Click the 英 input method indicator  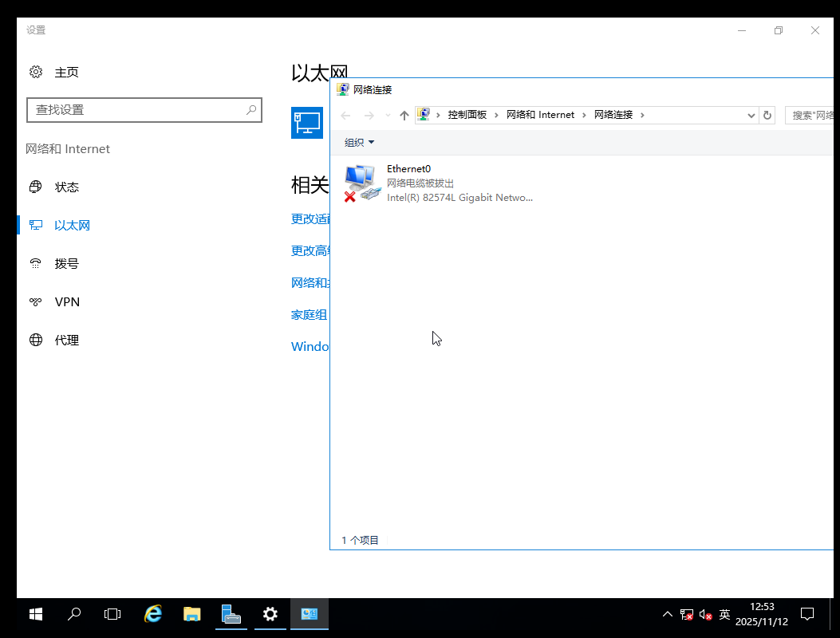coord(724,614)
